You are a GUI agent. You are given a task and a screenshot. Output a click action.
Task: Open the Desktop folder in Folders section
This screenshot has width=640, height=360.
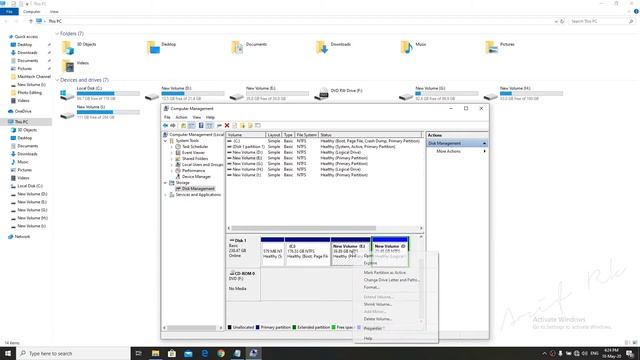[x=153, y=48]
